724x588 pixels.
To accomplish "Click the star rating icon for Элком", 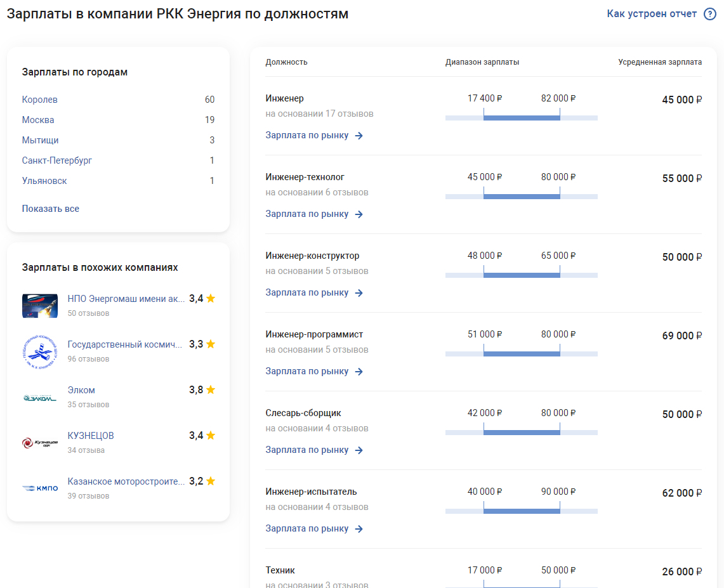I will pos(211,390).
